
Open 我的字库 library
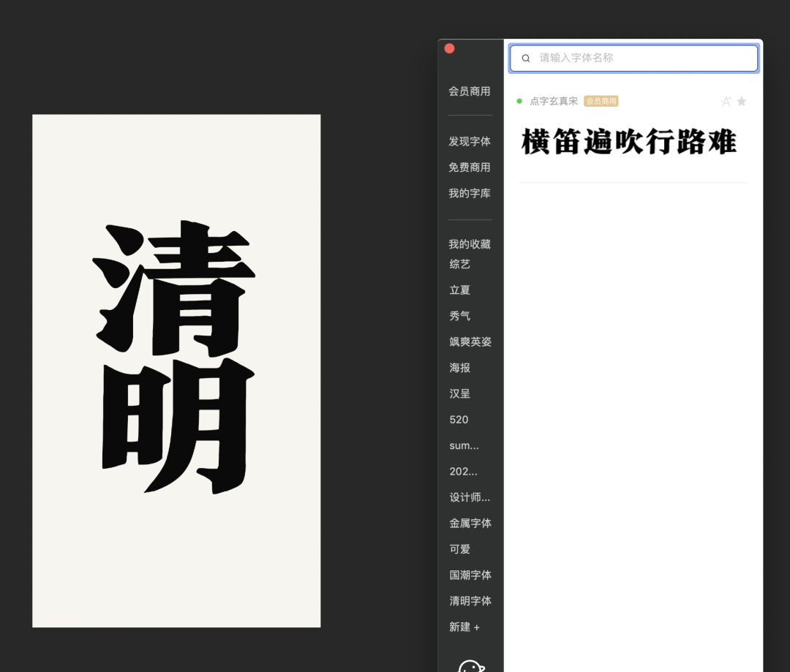click(x=470, y=194)
